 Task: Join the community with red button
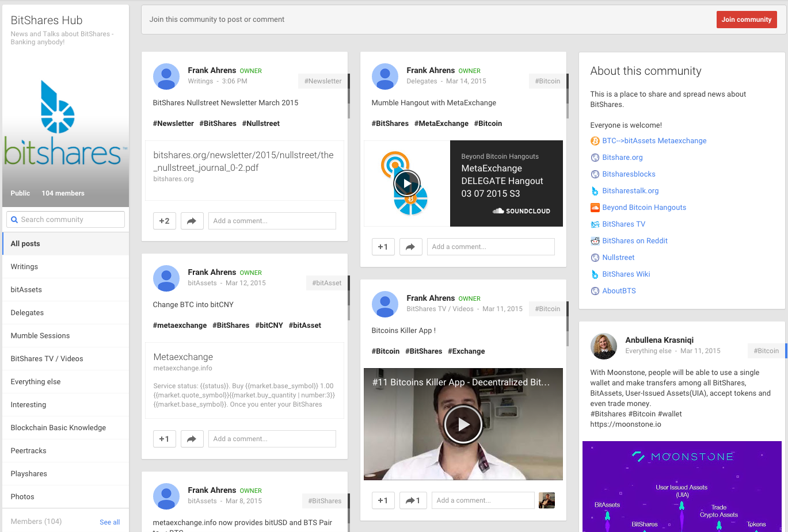(747, 20)
